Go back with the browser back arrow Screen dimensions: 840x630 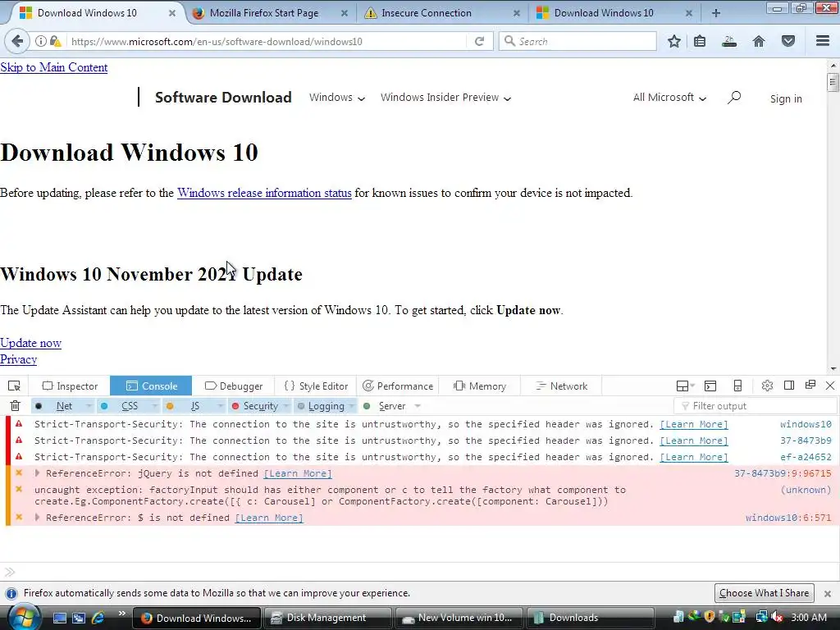(x=17, y=41)
